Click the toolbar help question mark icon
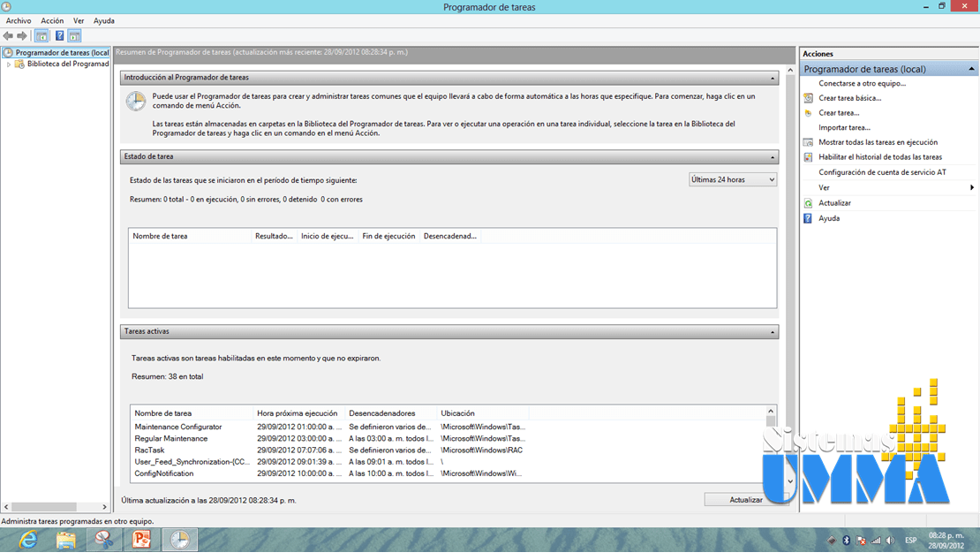Viewport: 980px width, 560px height. pyautogui.click(x=58, y=35)
